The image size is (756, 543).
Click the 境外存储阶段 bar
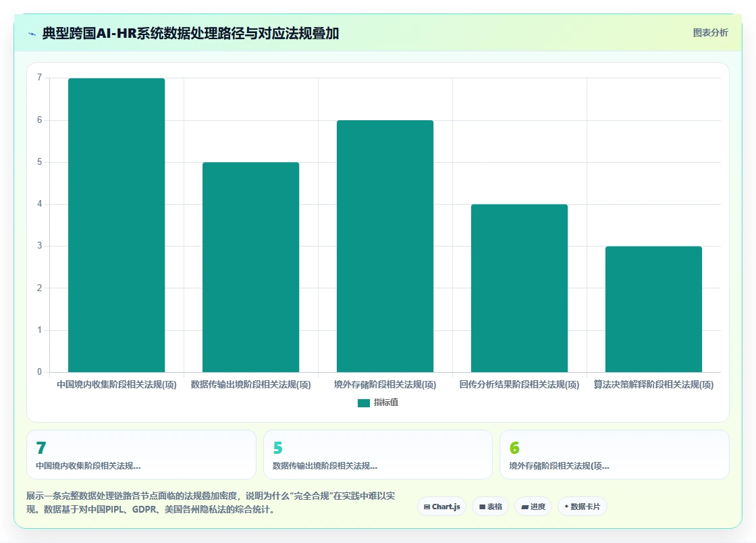385,246
